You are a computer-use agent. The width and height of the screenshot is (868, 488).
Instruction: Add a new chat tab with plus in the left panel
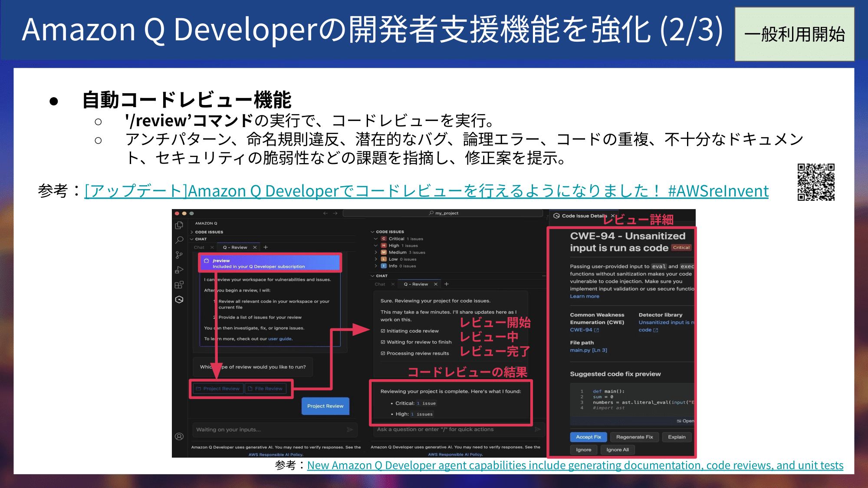coord(266,247)
